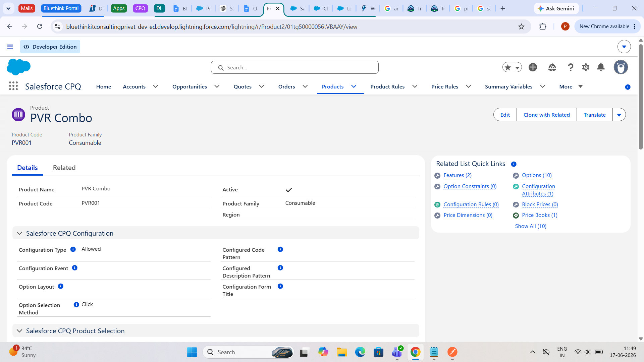This screenshot has height=362, width=644.
Task: Click the info icon in navigation bar
Action: coord(628,87)
